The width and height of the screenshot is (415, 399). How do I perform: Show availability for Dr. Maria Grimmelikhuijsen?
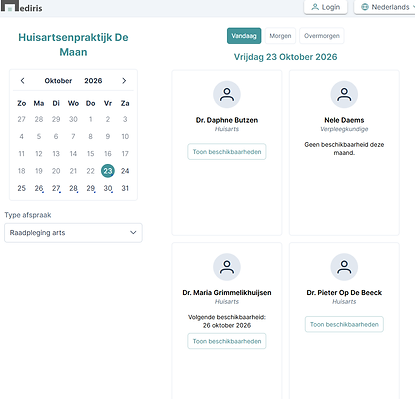click(227, 341)
